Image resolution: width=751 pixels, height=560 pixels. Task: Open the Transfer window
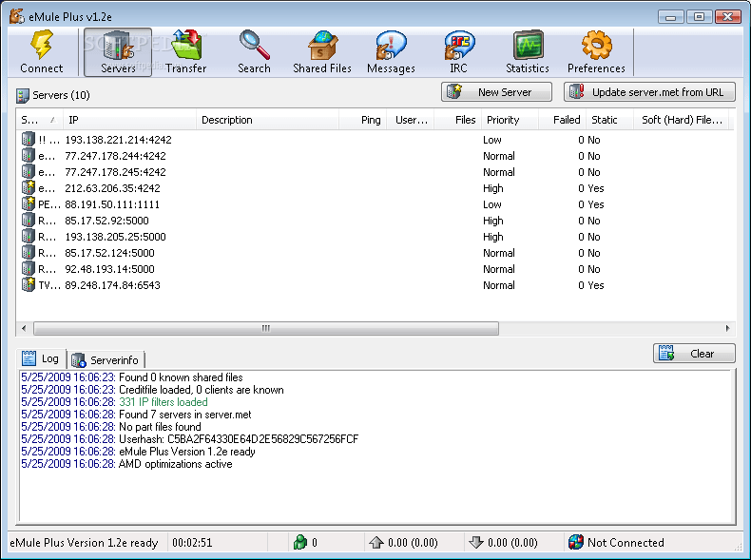185,52
